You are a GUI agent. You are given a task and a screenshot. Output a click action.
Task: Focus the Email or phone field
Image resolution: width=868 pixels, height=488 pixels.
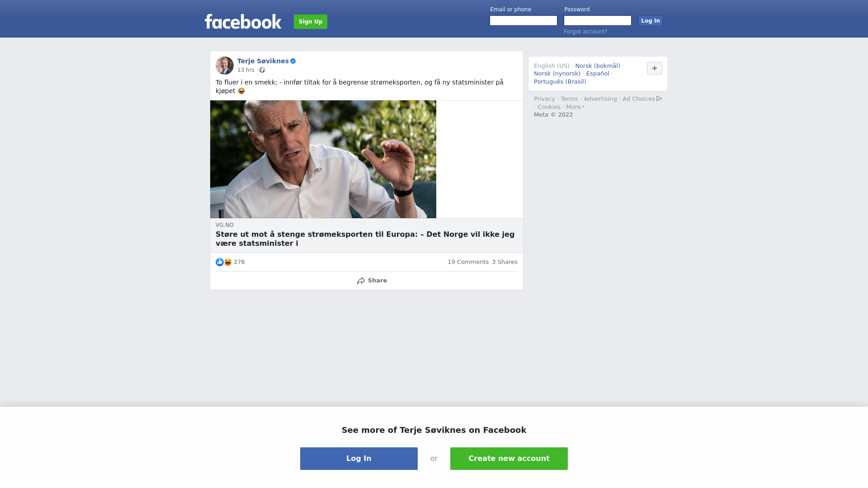point(524,21)
